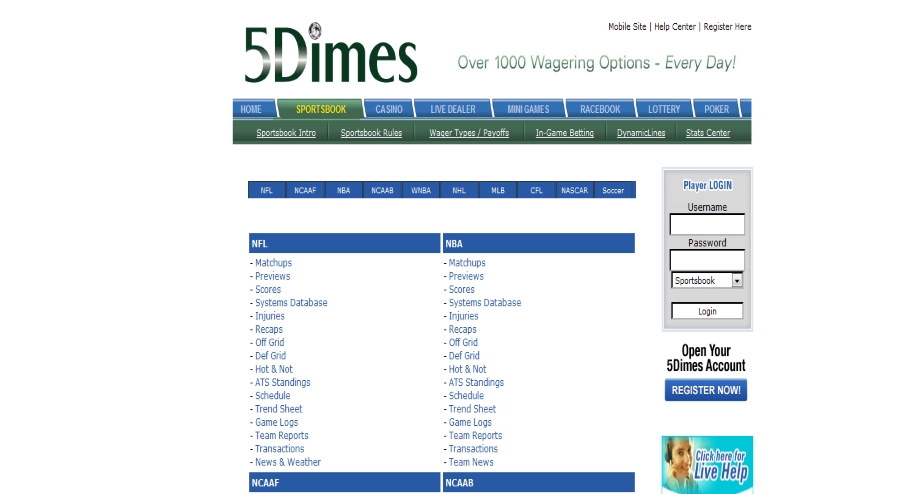Open NFL Systems Database link

[x=291, y=302]
